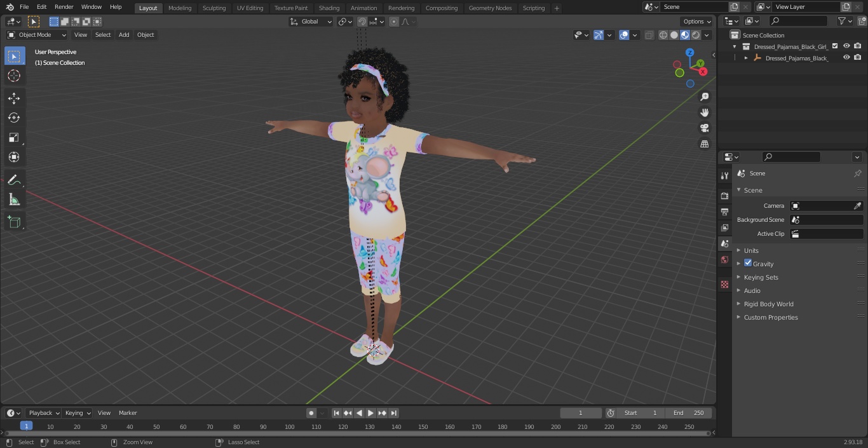Open viewport Add menu
This screenshot has width=868, height=448.
124,35
